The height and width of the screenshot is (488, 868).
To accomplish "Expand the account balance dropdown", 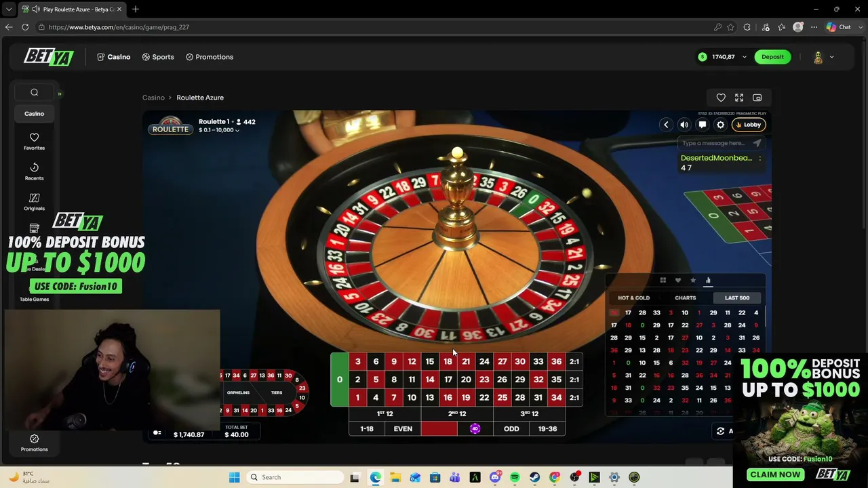I will (744, 57).
